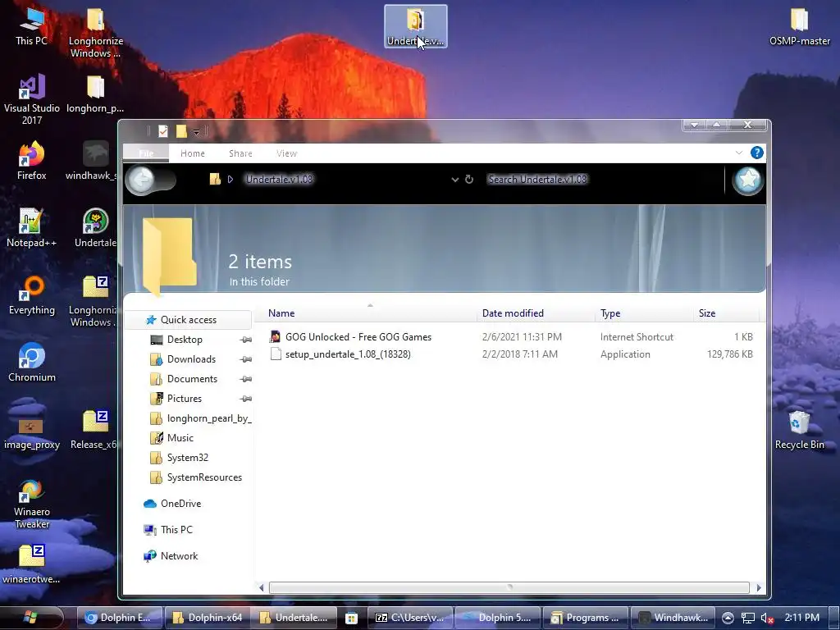
Task: Click in the Search Undertale.v1.08 box
Action: point(603,180)
